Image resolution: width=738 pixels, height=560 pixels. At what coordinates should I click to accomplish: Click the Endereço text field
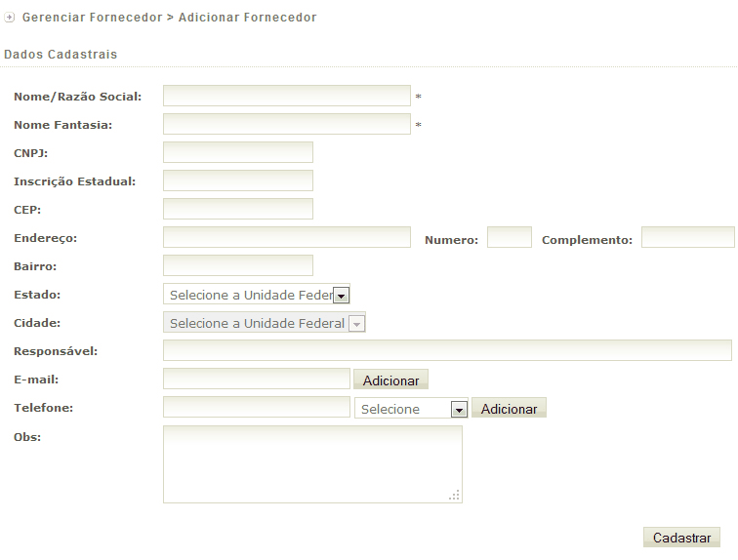(286, 237)
